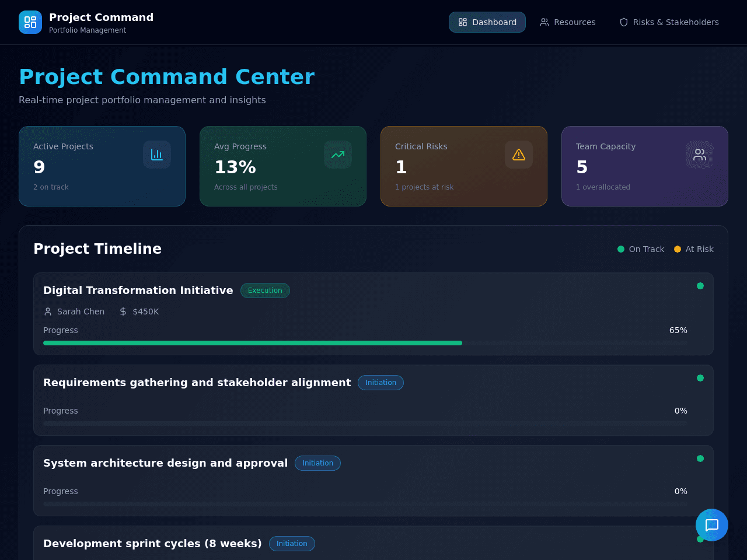Click the person icon beside Sarah Chen

[48, 311]
